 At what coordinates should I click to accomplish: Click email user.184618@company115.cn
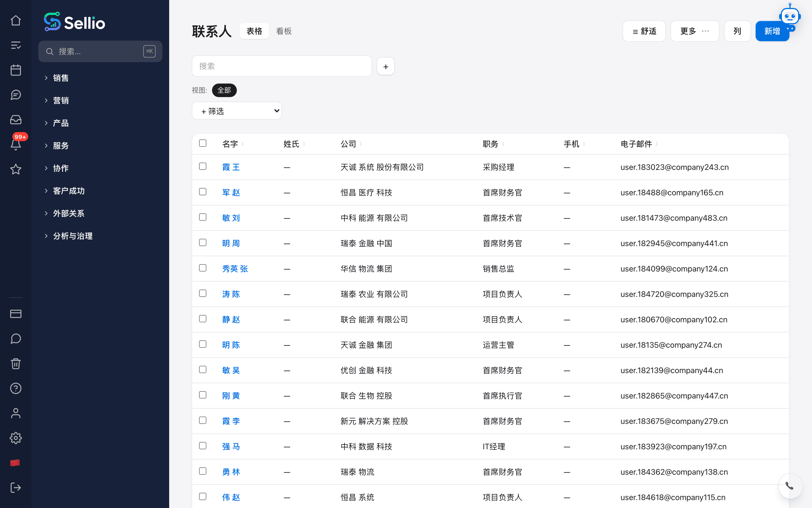[x=673, y=497]
